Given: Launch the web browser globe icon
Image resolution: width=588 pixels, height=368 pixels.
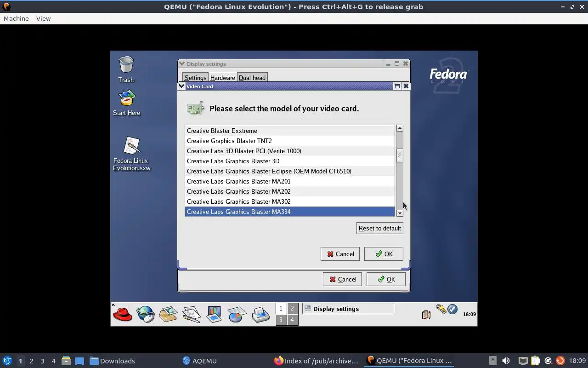Looking at the screenshot, I should pos(146,315).
